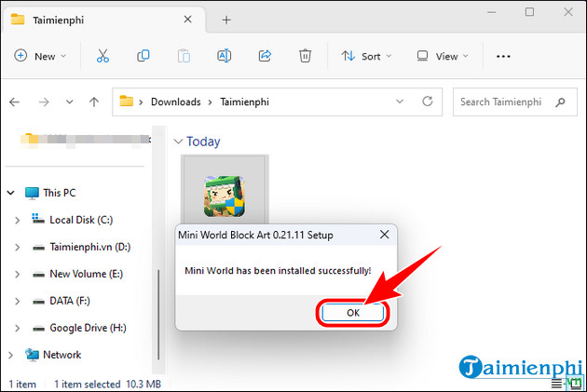The height and width of the screenshot is (392, 587).
Task: Select New Volume (E:)
Action: pyautogui.click(x=77, y=274)
